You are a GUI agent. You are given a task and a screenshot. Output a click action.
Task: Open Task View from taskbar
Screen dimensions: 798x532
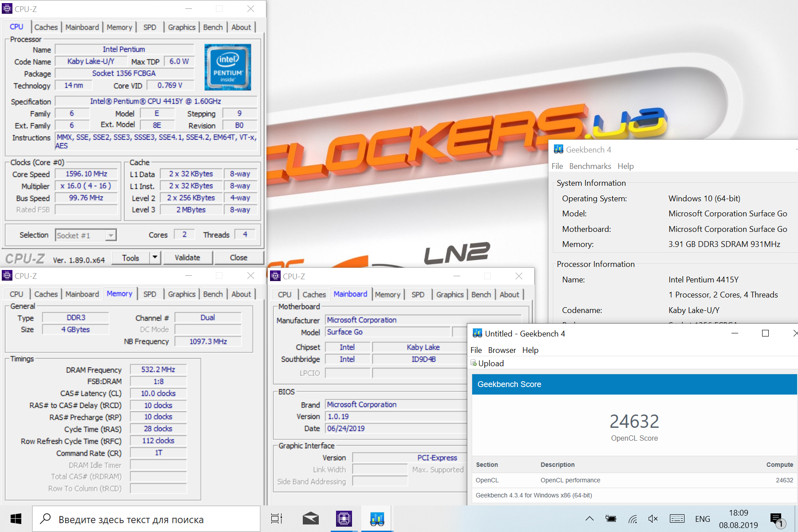[x=277, y=519]
